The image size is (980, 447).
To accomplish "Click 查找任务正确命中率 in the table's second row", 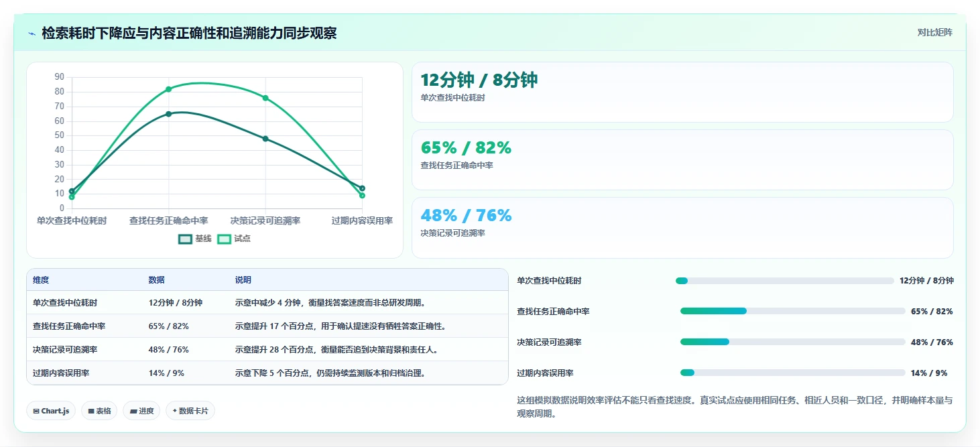I will [x=69, y=326].
